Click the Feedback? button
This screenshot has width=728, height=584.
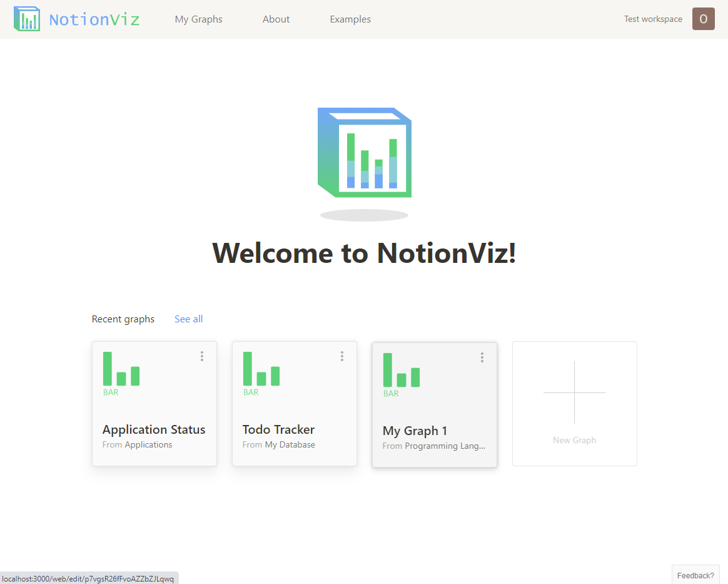[x=695, y=575]
